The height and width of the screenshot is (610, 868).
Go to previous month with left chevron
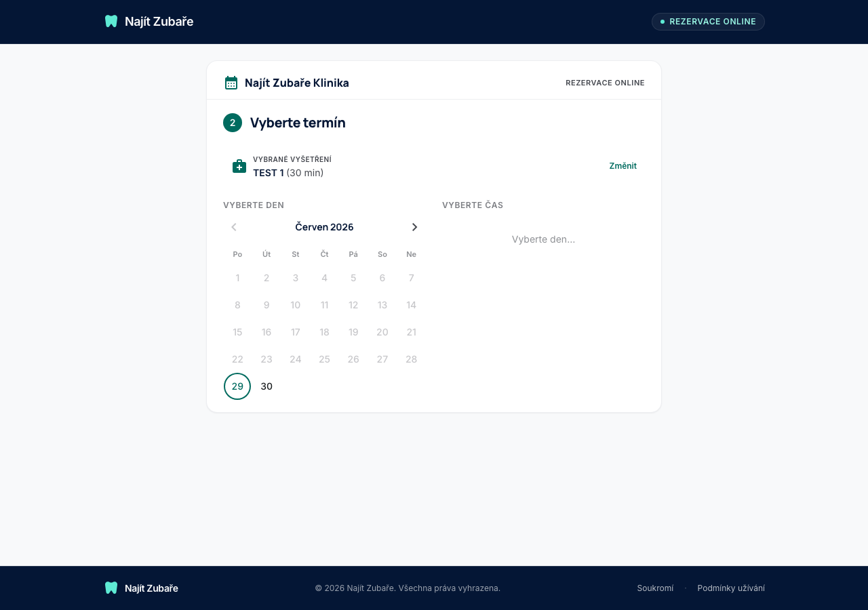point(234,227)
